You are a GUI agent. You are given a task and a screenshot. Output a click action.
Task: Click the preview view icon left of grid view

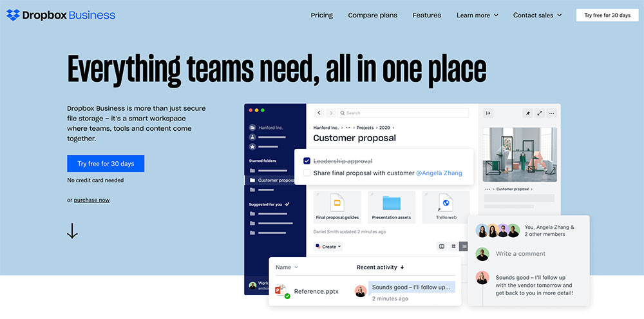tap(442, 247)
